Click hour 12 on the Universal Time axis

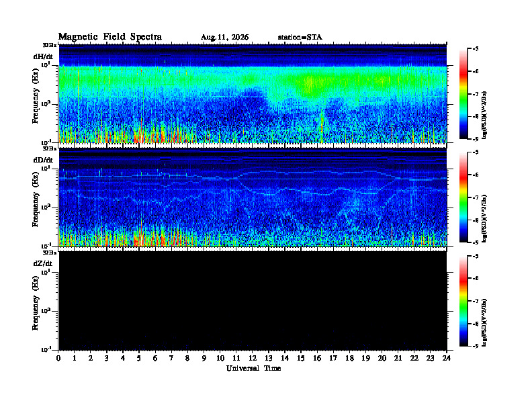(253, 359)
